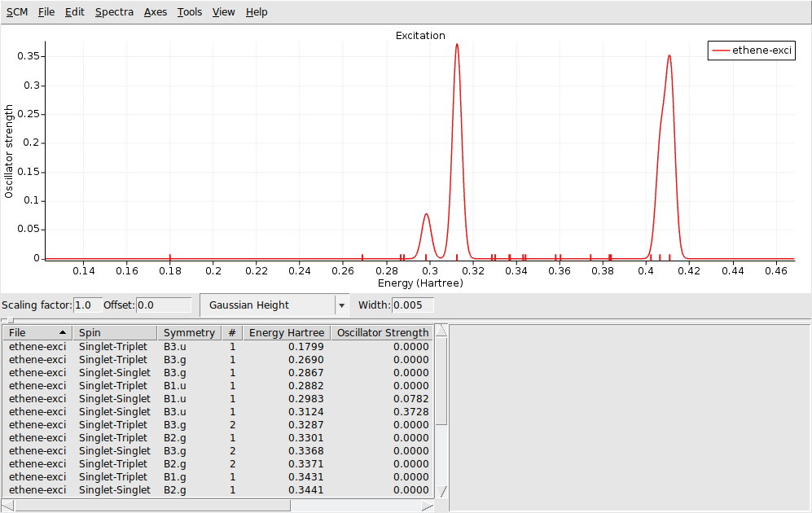Open the Help menu
This screenshot has height=513, width=812.
pyautogui.click(x=257, y=11)
